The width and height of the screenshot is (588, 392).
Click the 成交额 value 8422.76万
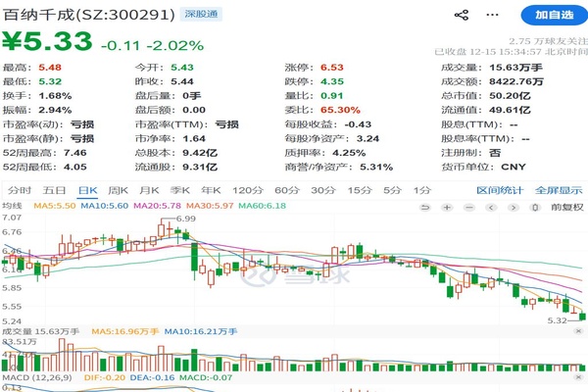516,81
